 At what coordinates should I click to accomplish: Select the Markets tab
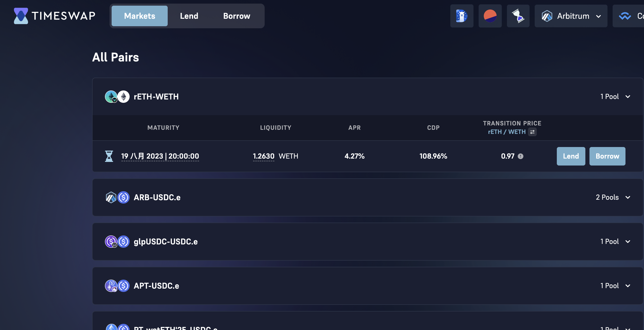140,16
